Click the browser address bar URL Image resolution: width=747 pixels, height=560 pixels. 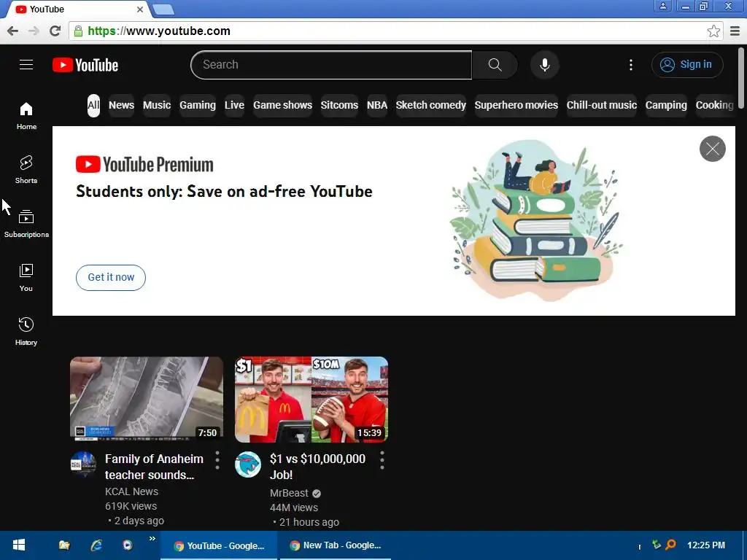coord(158,31)
